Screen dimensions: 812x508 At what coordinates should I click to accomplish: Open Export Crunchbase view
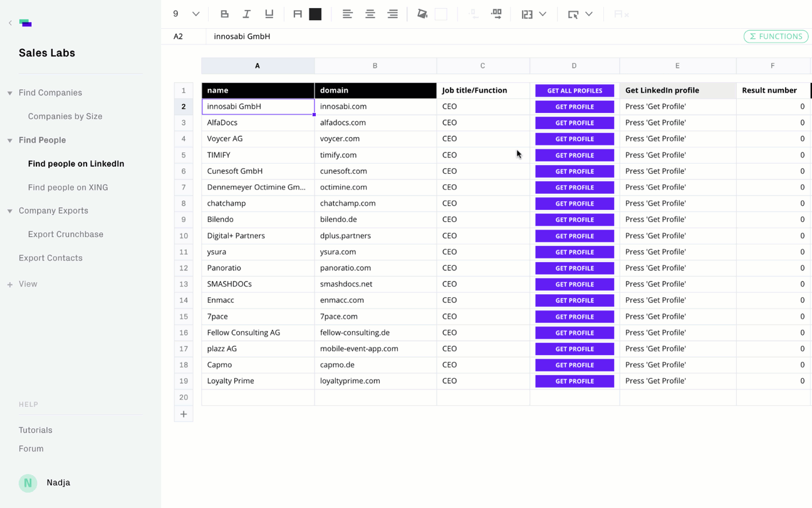tap(66, 234)
